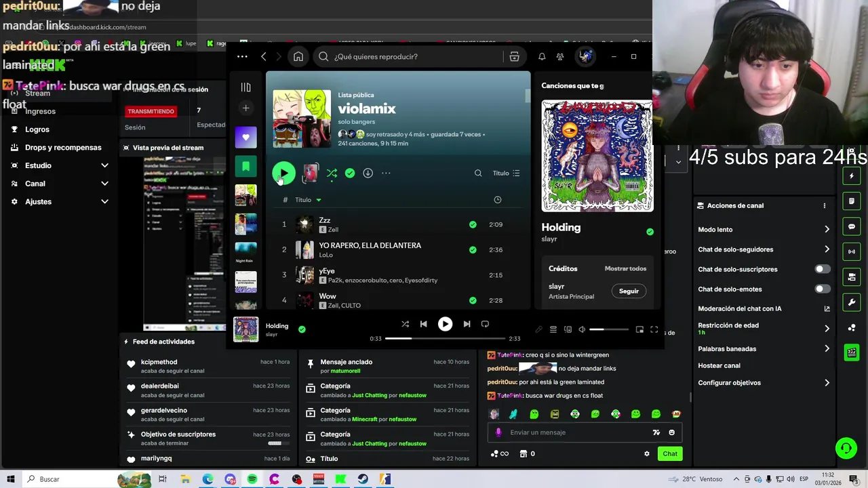Toggle saved check on track Zzz
The width and height of the screenshot is (868, 488).
click(473, 224)
